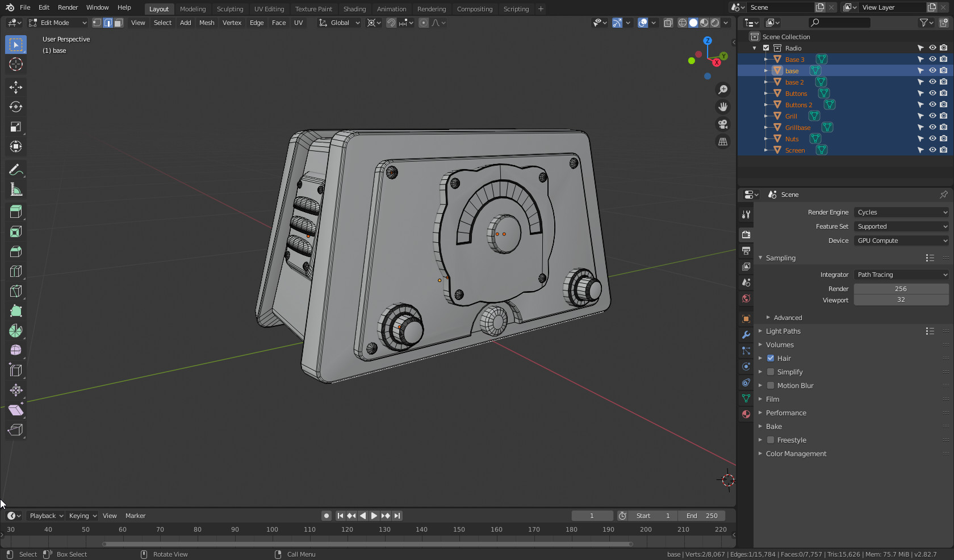The image size is (954, 560).
Task: Switch viewport to wireframe shading mode
Action: (x=682, y=23)
